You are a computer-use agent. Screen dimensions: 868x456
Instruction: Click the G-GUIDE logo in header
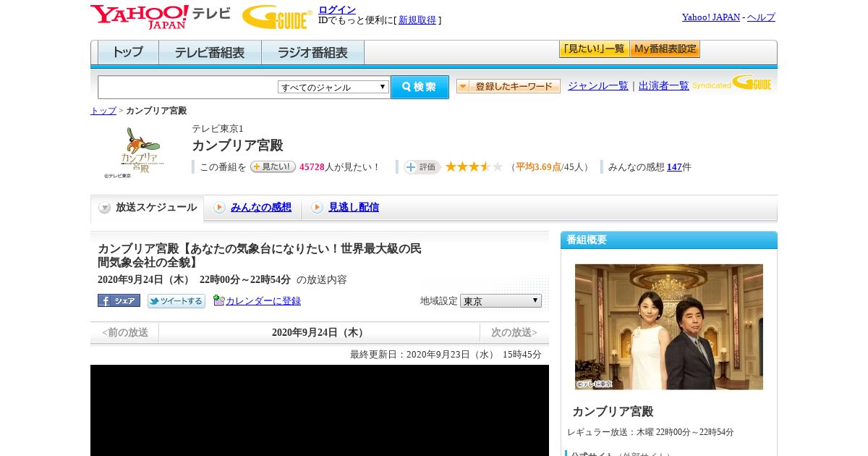[x=277, y=17]
